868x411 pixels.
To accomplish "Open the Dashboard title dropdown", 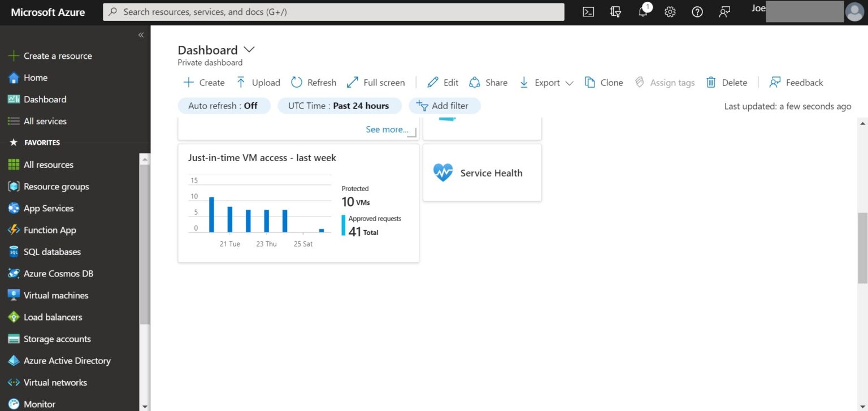I will click(x=249, y=49).
